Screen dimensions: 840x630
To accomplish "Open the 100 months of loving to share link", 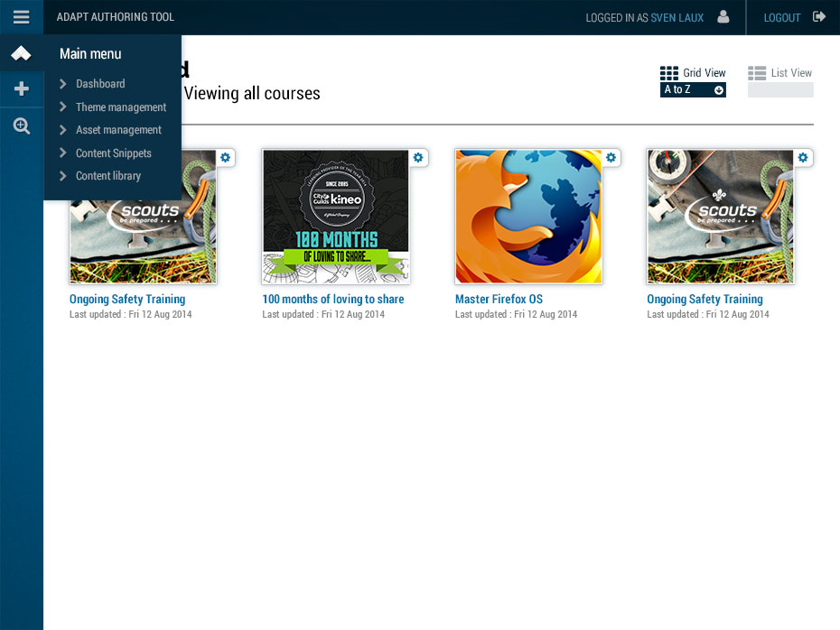I will pyautogui.click(x=333, y=300).
